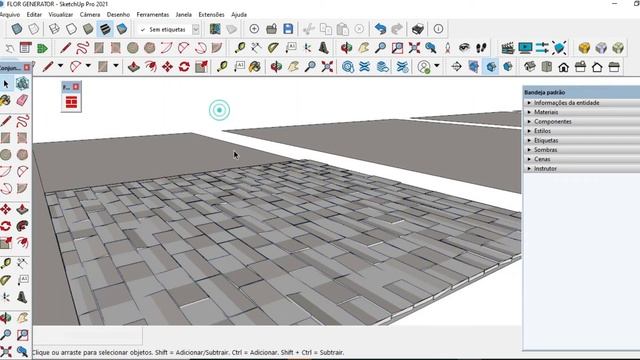Select the Paint Bucket in left palette
This screenshot has width=640, height=360.
(5, 100)
